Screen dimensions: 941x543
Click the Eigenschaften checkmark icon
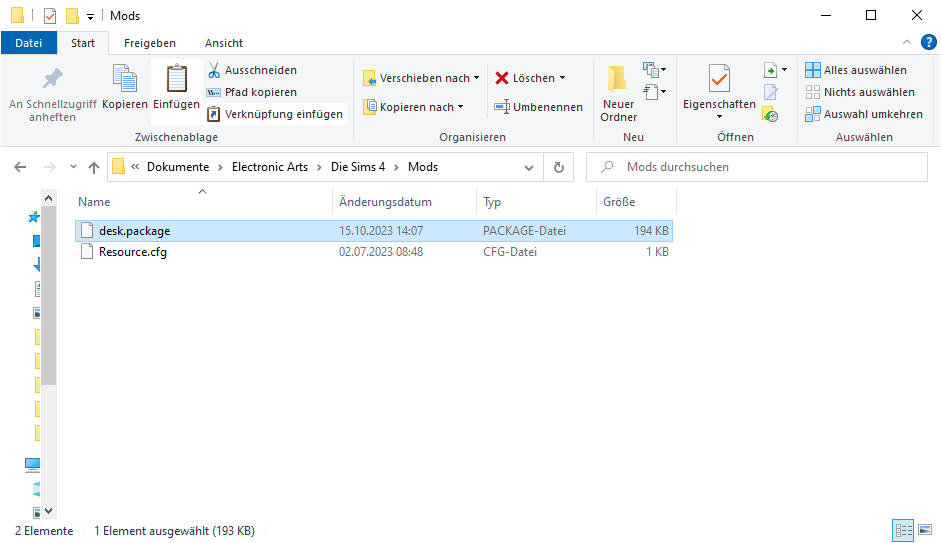click(719, 79)
